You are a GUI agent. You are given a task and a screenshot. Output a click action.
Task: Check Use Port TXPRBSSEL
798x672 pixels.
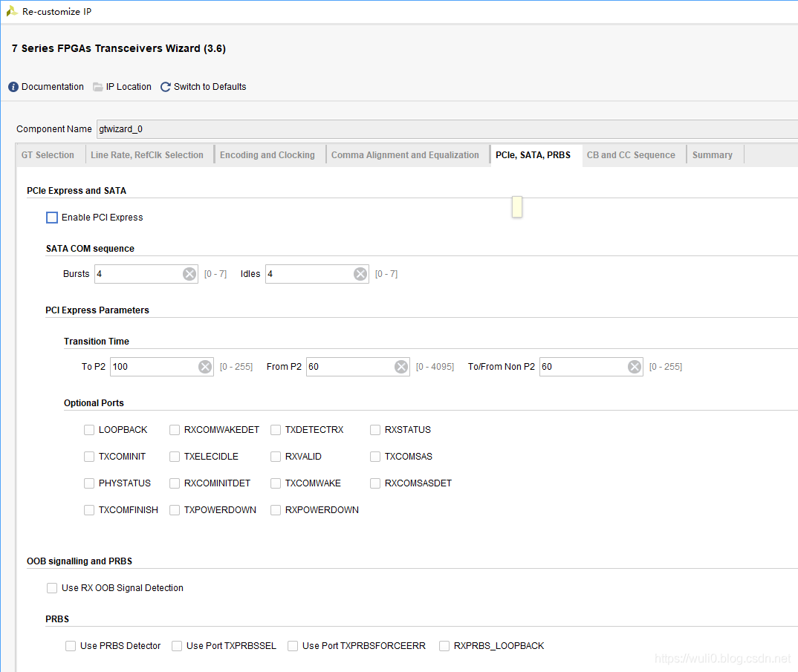(177, 646)
